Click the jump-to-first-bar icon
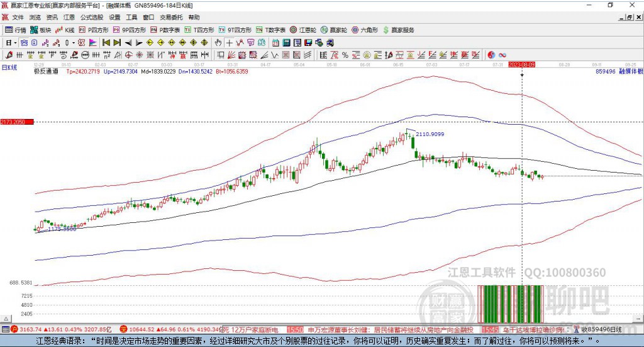This screenshot has height=347, width=644. [106, 43]
